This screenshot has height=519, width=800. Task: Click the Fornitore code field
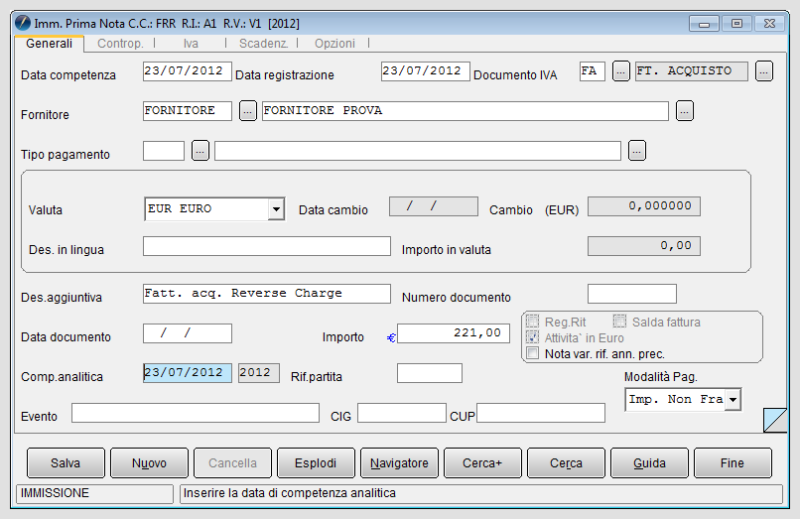(x=187, y=111)
